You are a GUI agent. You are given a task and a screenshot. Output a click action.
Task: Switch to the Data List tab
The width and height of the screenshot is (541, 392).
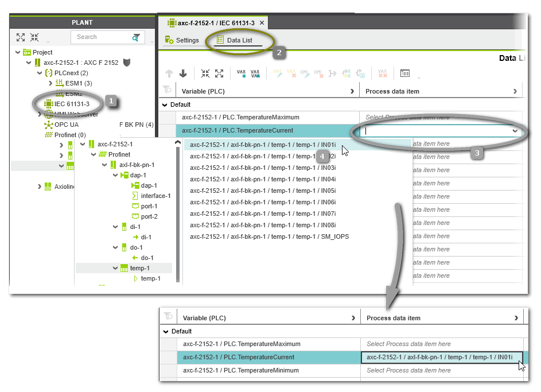point(239,40)
